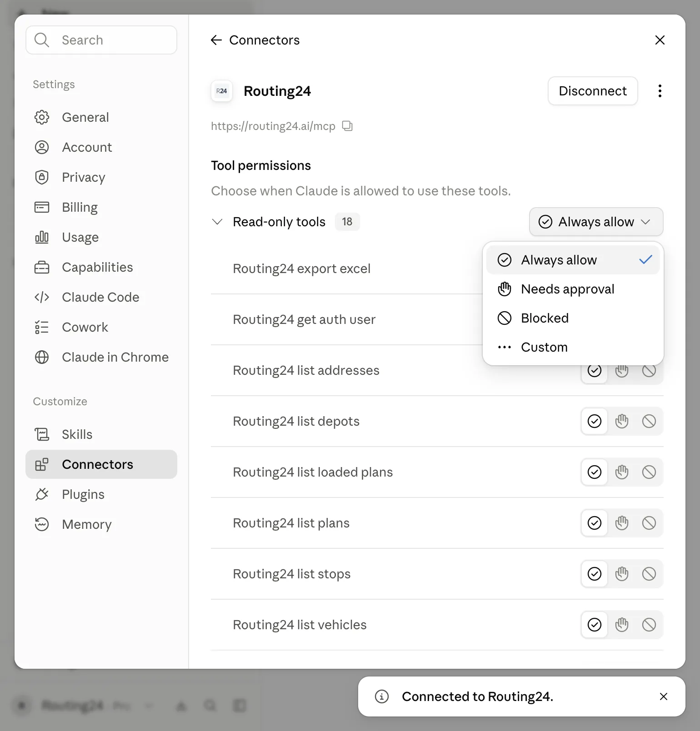The image size is (700, 731).
Task: Set list depots to always allow
Action: pyautogui.click(x=595, y=421)
